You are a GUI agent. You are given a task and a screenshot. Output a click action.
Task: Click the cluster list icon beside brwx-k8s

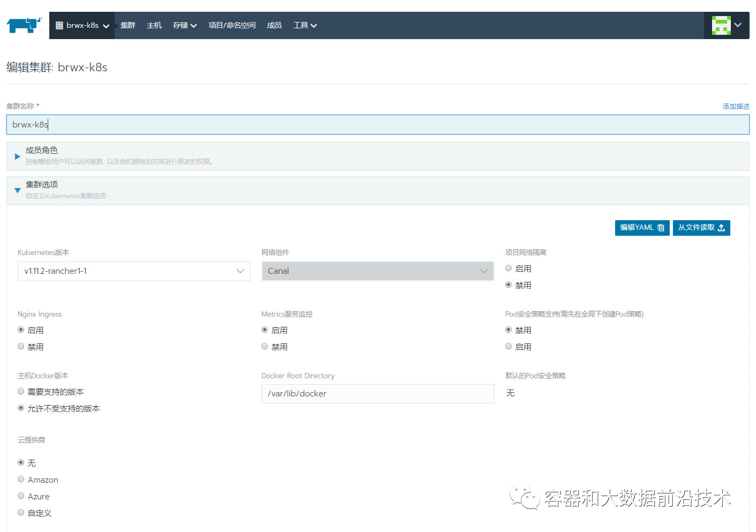pyautogui.click(x=59, y=25)
